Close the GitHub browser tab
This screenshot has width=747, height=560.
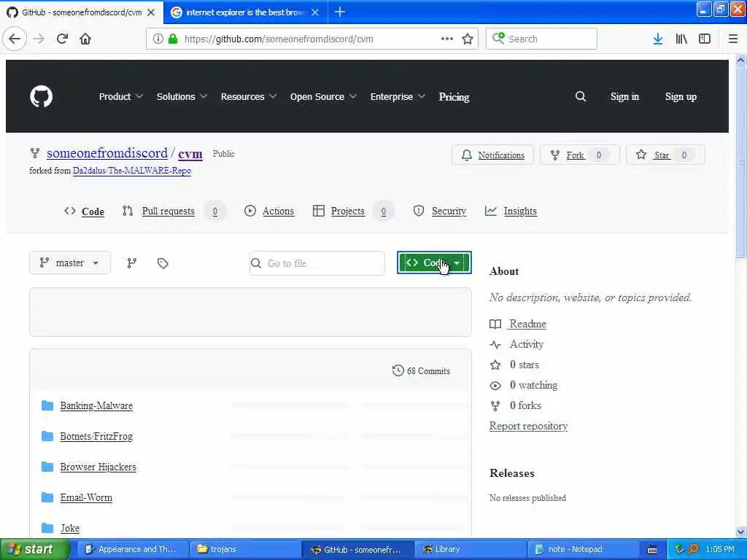(151, 12)
